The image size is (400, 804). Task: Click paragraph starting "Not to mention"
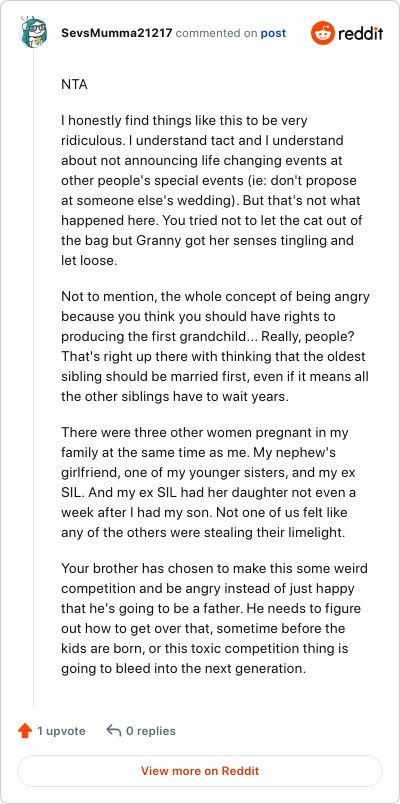click(x=215, y=347)
